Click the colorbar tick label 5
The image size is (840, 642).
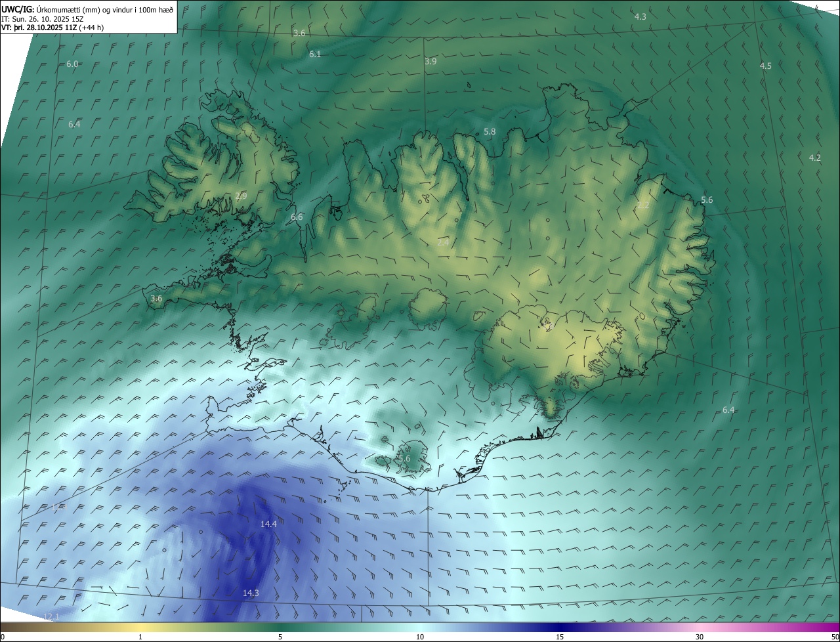pos(280,637)
